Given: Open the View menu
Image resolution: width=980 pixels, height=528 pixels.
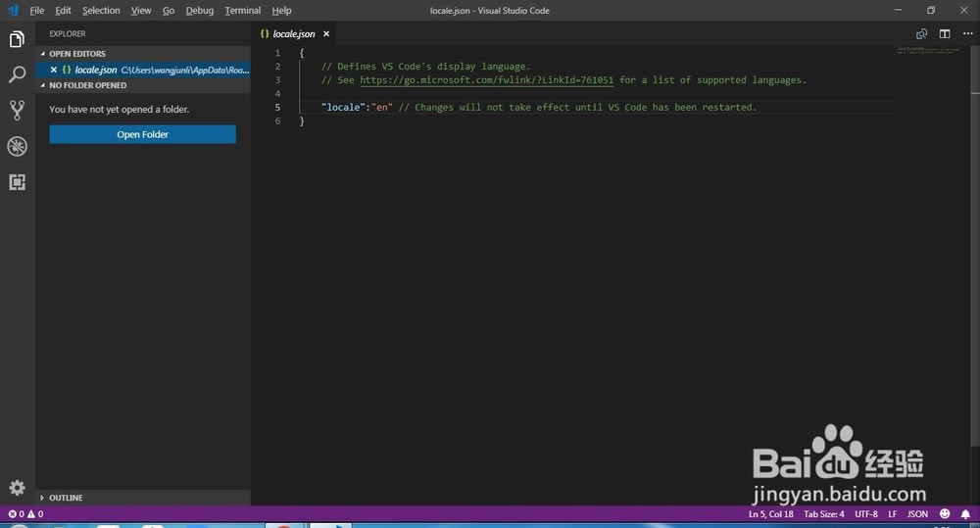Looking at the screenshot, I should (x=140, y=10).
